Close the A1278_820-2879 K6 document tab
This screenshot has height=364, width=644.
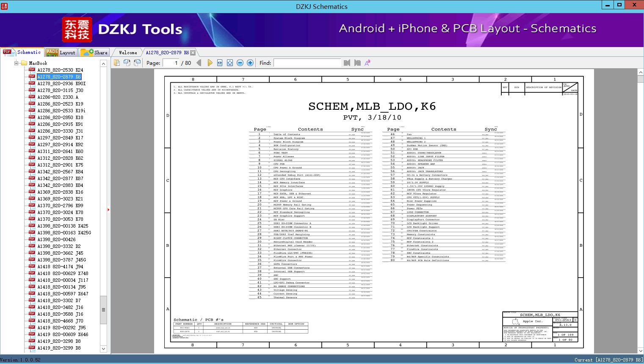pos(193,53)
